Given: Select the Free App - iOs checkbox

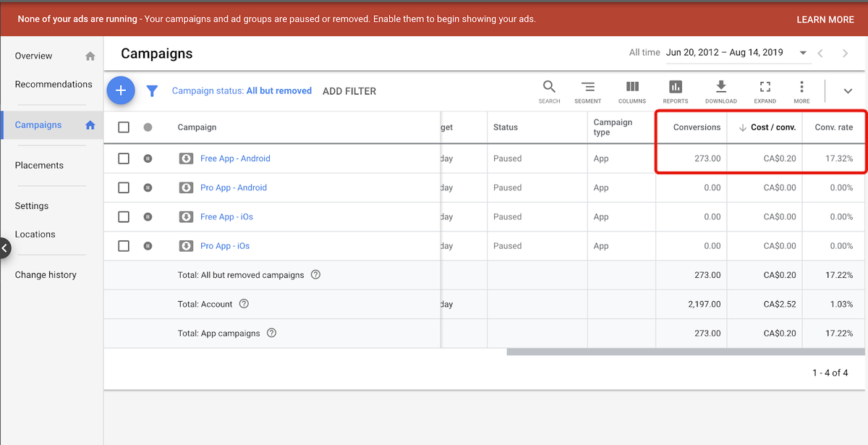Looking at the screenshot, I should click(124, 216).
